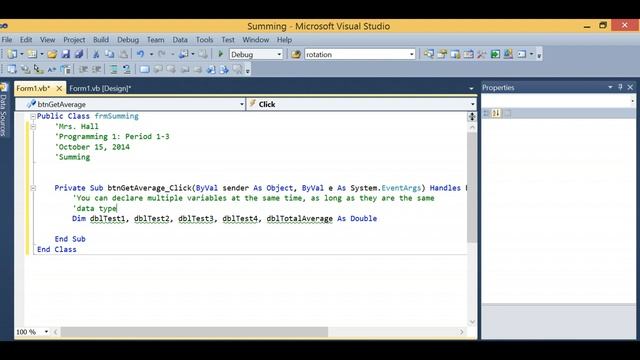Open the Window menu
This screenshot has height=360, width=640.
(256, 40)
